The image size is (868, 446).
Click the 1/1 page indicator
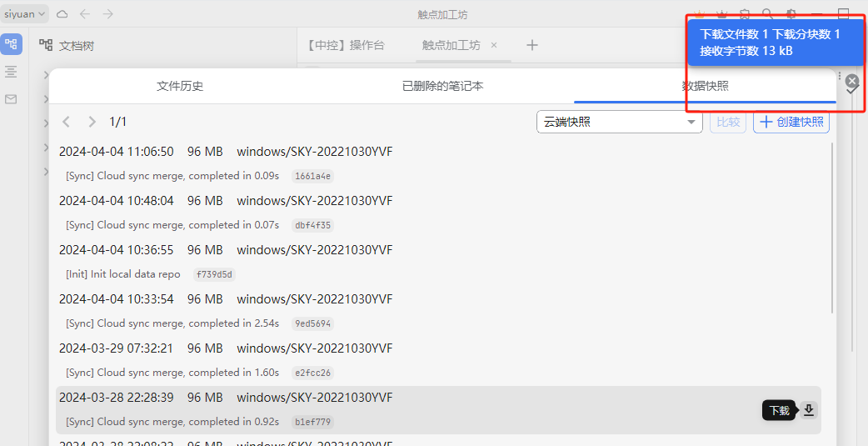click(118, 122)
